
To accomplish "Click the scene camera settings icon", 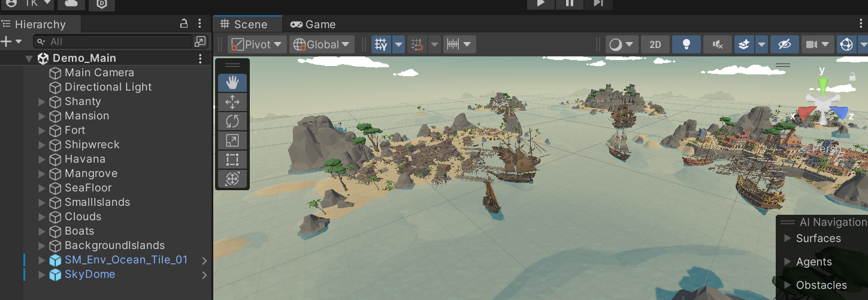I will 812,44.
